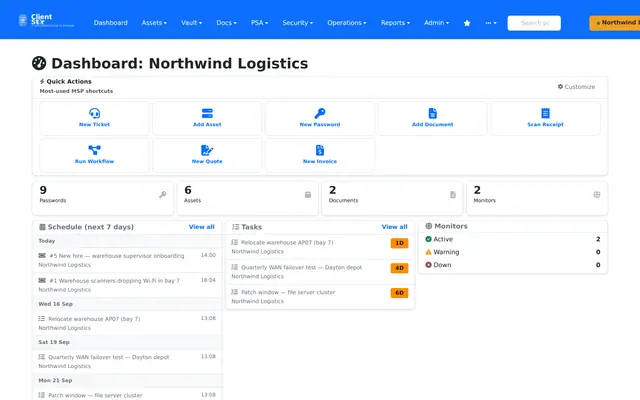The width and height of the screenshot is (640, 400).
Task: Open the 6 Assets stat card
Action: click(x=248, y=198)
